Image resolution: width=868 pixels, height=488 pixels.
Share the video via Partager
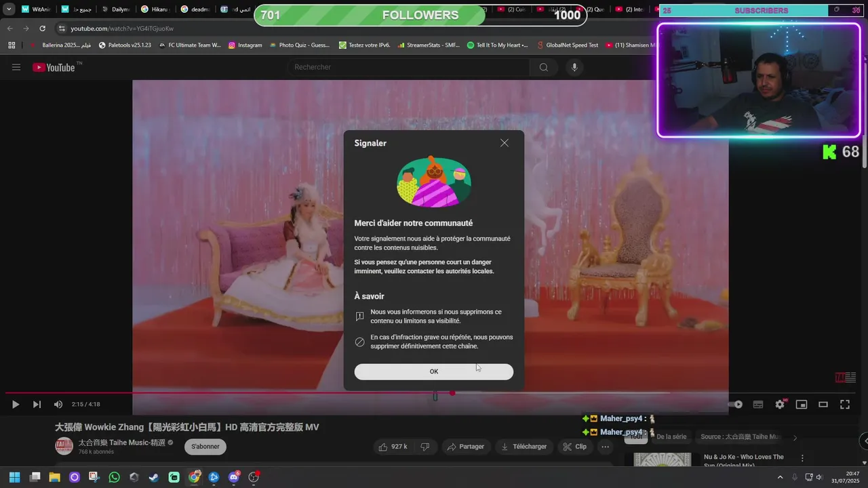coord(465,447)
